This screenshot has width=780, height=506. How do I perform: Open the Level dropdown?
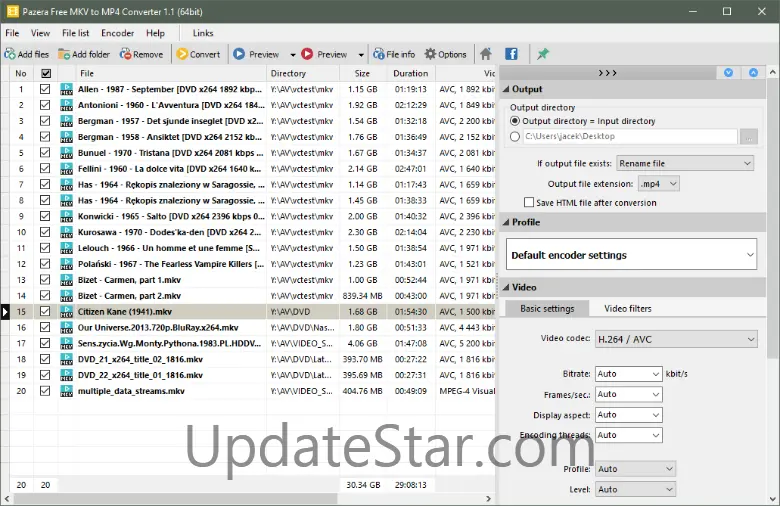coord(635,490)
